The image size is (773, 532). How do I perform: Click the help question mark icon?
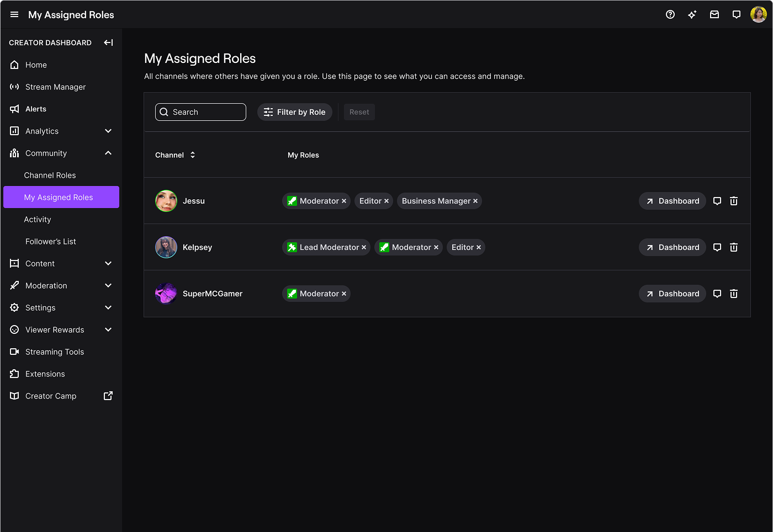670,15
